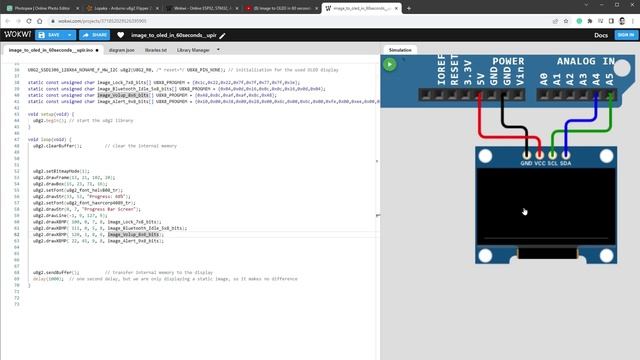Click the OLED VCC pin

[x=540, y=155]
